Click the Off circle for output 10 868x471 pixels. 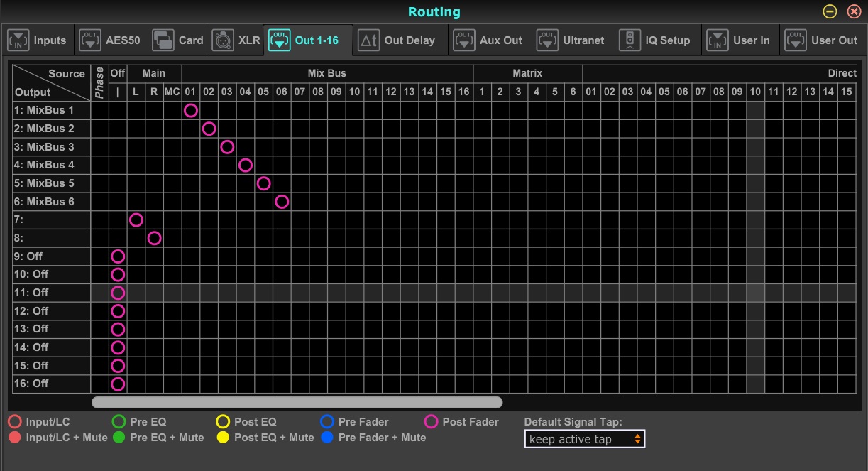(x=118, y=274)
